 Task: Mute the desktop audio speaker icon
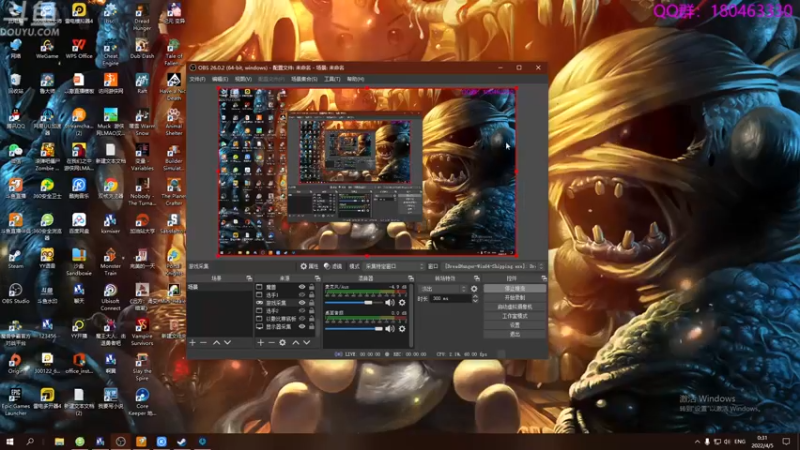point(390,329)
